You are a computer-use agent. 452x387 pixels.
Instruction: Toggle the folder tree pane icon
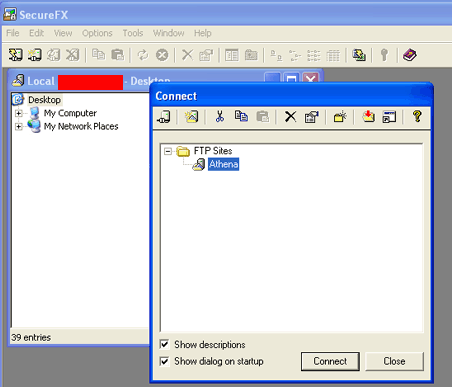coord(232,55)
